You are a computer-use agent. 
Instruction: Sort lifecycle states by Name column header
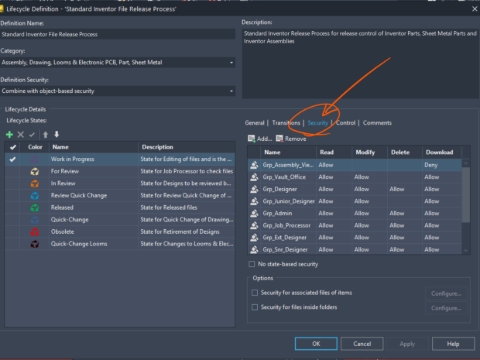pos(94,147)
